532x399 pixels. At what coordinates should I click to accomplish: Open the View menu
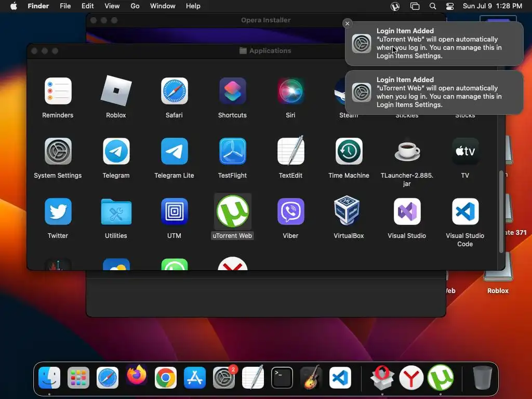click(112, 6)
